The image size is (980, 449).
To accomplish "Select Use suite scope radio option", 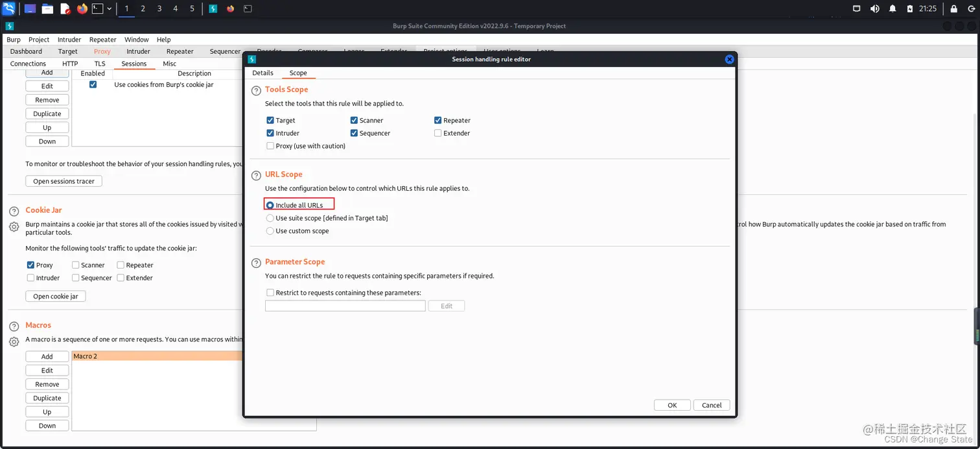I will pyautogui.click(x=270, y=218).
